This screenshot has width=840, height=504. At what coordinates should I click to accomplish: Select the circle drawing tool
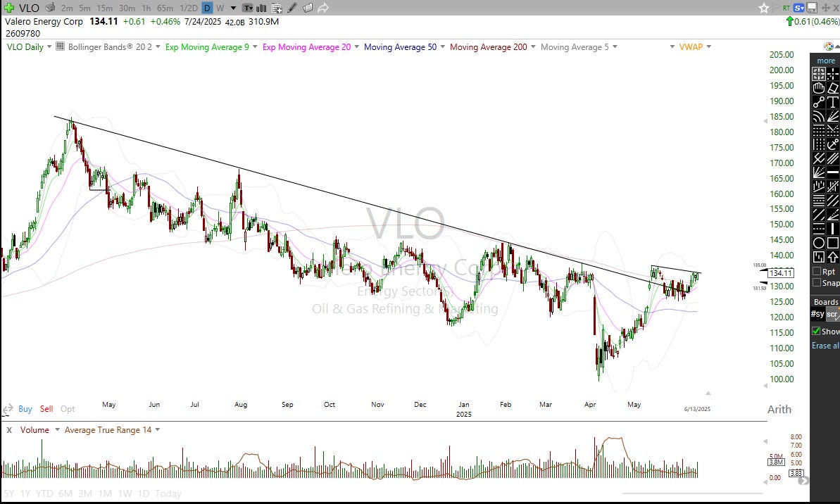point(819,243)
